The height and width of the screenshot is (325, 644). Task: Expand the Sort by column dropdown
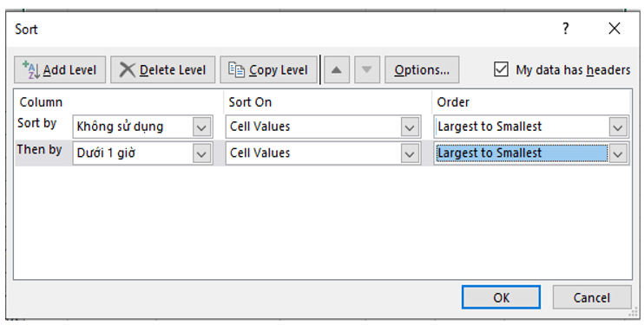pos(201,127)
